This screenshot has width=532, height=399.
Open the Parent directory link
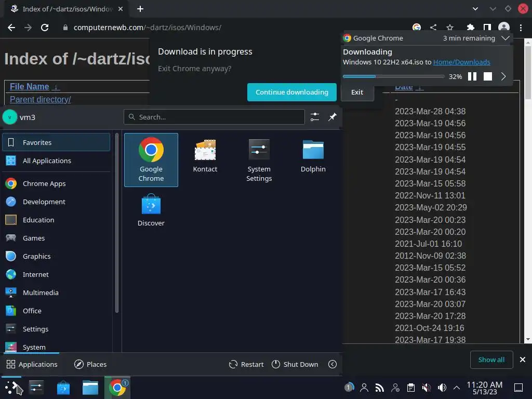point(41,99)
